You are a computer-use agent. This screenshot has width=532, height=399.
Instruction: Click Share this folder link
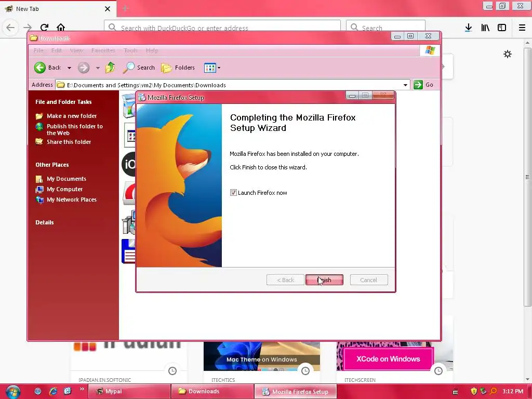(69, 142)
